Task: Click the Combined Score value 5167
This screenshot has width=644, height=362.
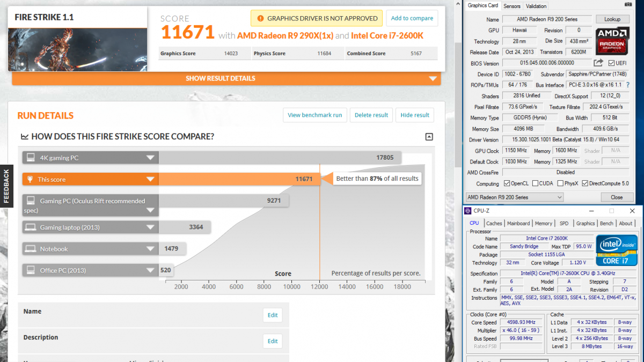Action: click(x=416, y=54)
